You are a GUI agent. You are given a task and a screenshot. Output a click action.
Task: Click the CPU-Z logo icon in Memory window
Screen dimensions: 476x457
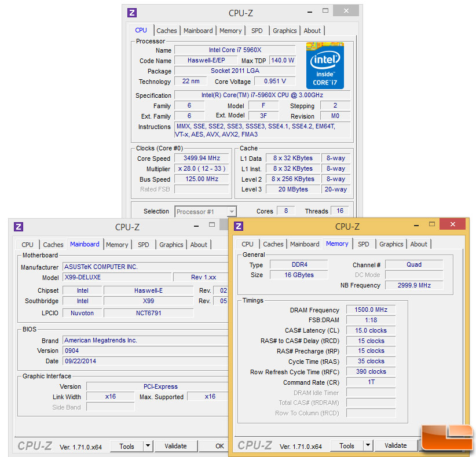click(239, 226)
